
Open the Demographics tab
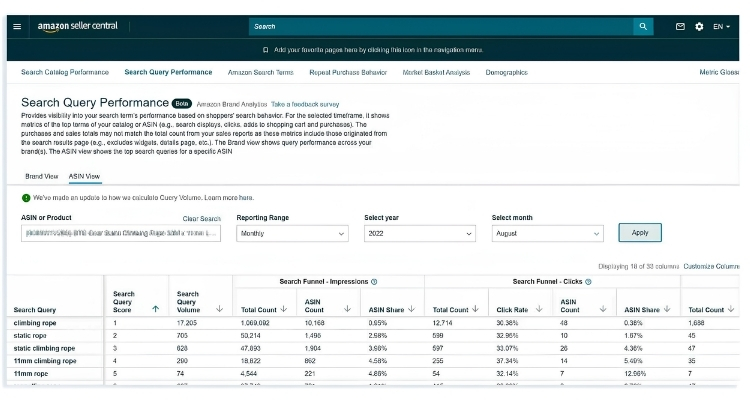point(507,72)
